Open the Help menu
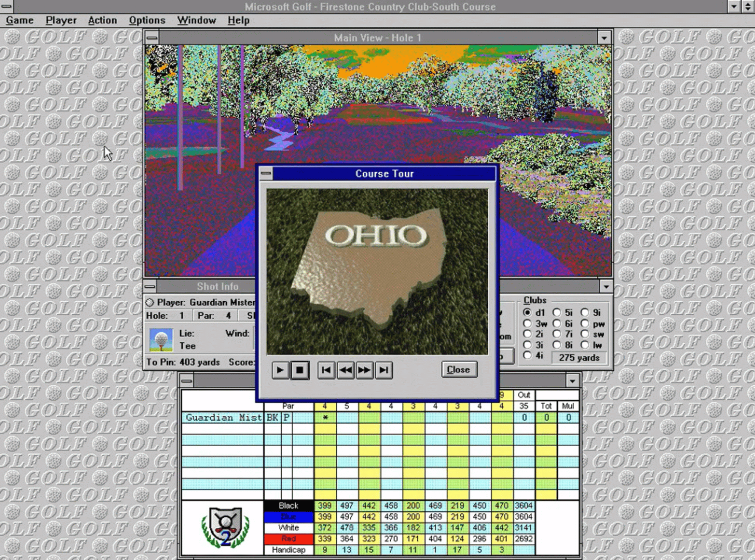 (x=238, y=20)
